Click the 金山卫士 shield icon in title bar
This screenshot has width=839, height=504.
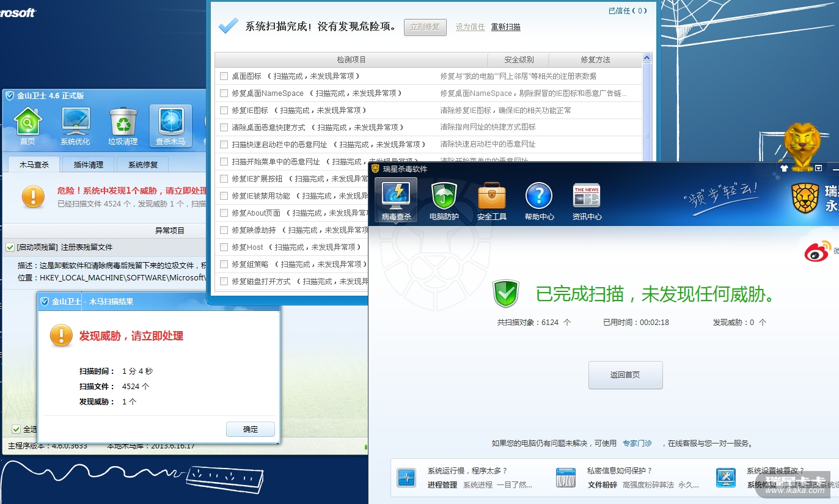[x=9, y=95]
